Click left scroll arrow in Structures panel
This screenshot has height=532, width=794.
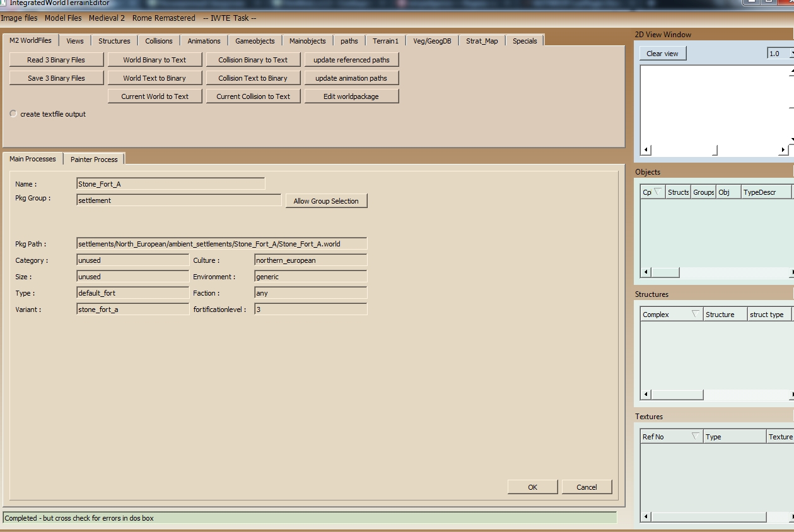click(646, 395)
